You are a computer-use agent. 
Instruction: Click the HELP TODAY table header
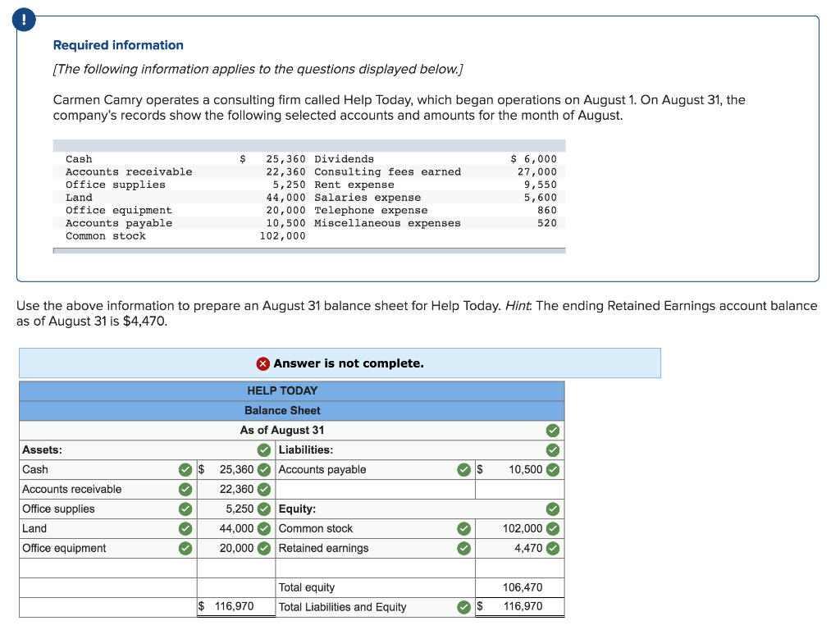click(292, 391)
